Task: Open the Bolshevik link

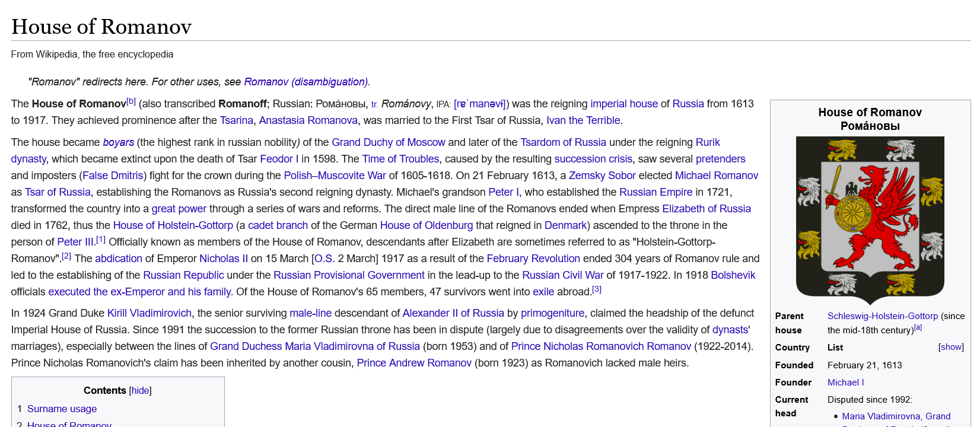Action: click(733, 275)
